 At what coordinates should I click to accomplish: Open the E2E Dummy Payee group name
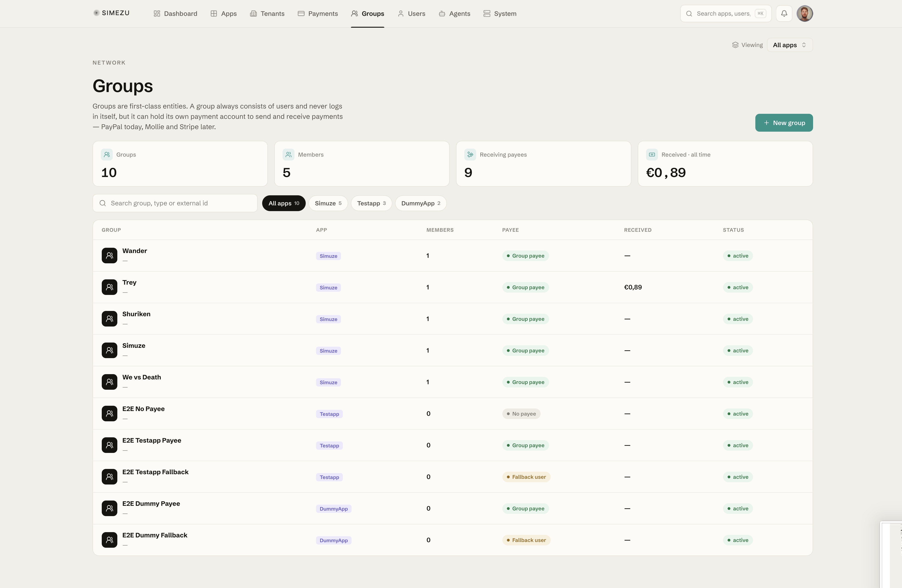(x=151, y=504)
